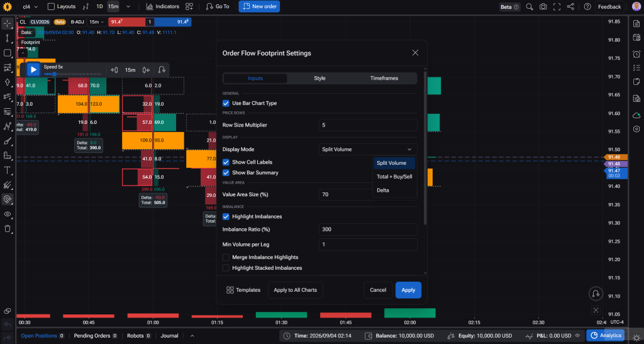Image resolution: width=644 pixels, height=344 pixels.
Task: Toggle the magnet snap mode
Action: click(x=8, y=199)
